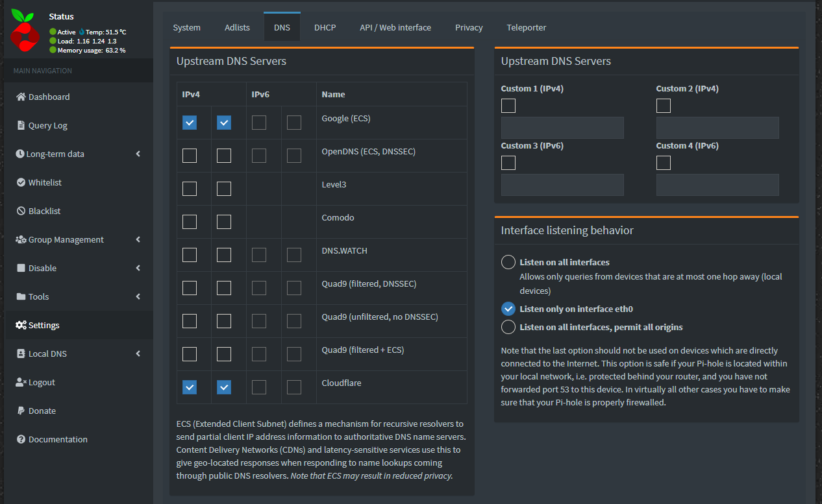Open the API / Web interface tab
822x504 pixels.
pos(395,27)
